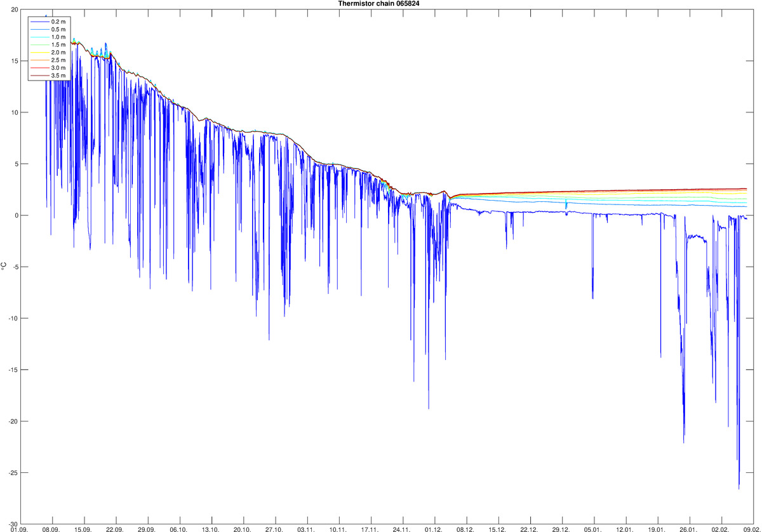762x532 pixels.
Task: Click the y-axis tick label '-15'
Action: point(13,370)
